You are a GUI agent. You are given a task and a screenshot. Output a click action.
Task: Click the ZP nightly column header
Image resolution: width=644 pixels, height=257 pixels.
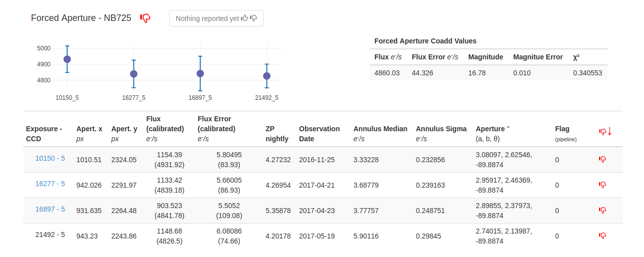pyautogui.click(x=277, y=133)
